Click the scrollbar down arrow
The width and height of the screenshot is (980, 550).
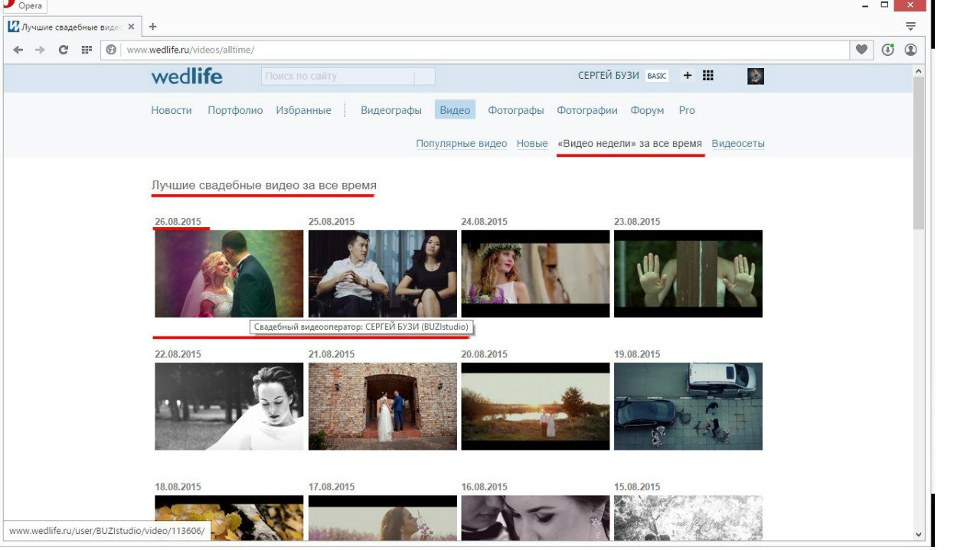(x=919, y=535)
